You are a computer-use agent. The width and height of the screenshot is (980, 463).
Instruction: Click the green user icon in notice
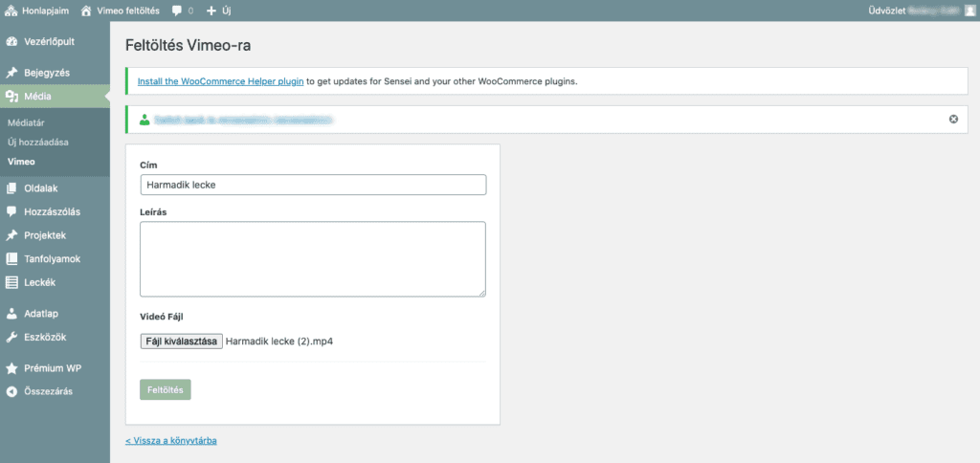(x=145, y=120)
